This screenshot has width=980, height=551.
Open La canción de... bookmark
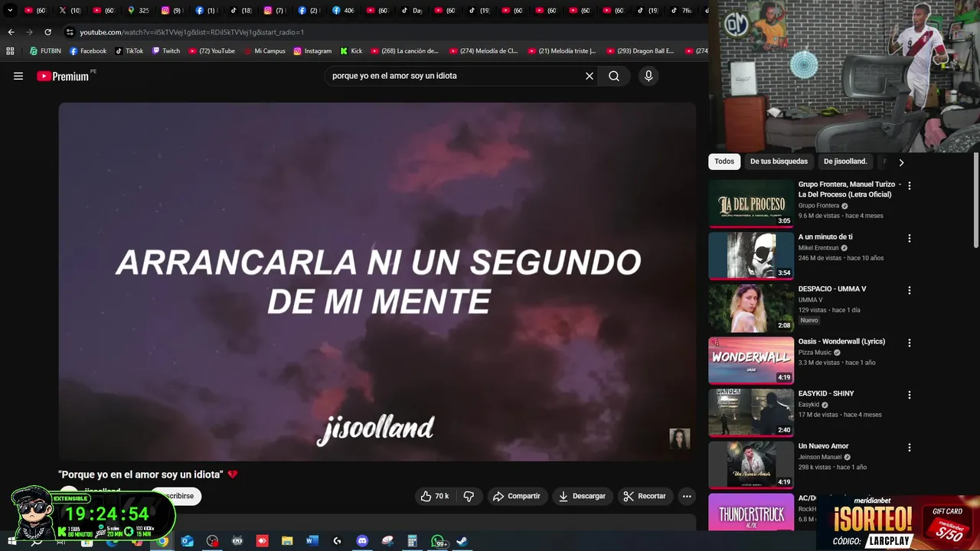tap(404, 51)
